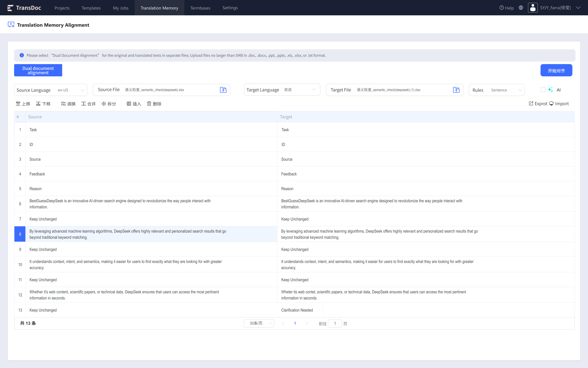Click the 开始对齐 start alignment button
This screenshot has width=588, height=368.
coord(556,70)
